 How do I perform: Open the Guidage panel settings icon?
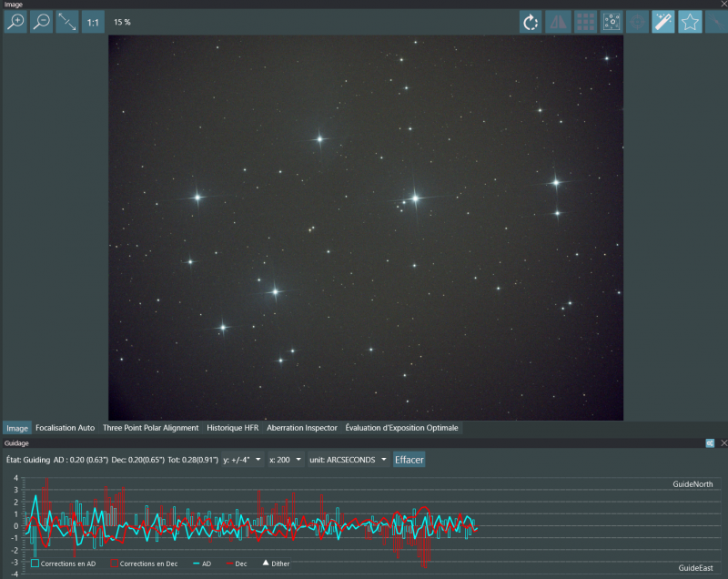click(x=710, y=443)
